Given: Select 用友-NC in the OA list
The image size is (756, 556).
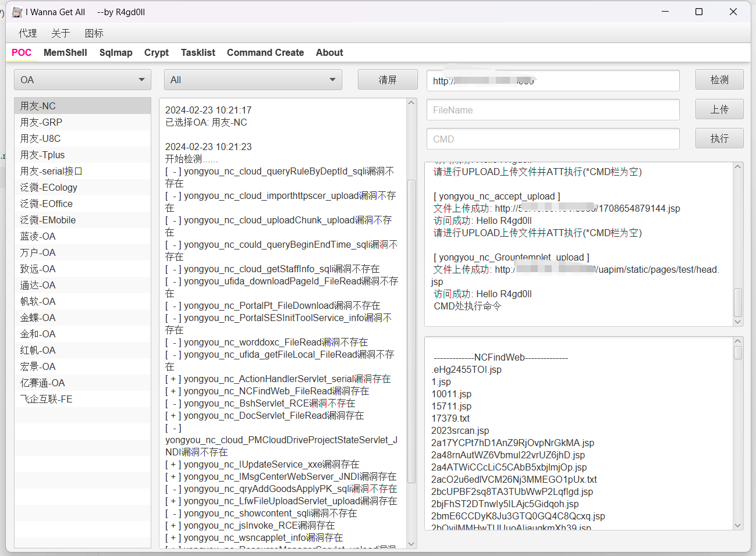Looking at the screenshot, I should [x=82, y=106].
